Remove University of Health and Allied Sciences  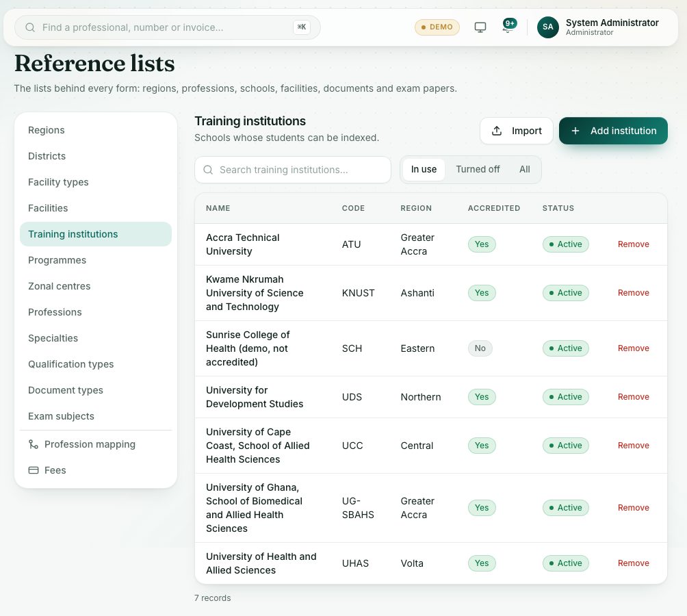(x=633, y=563)
